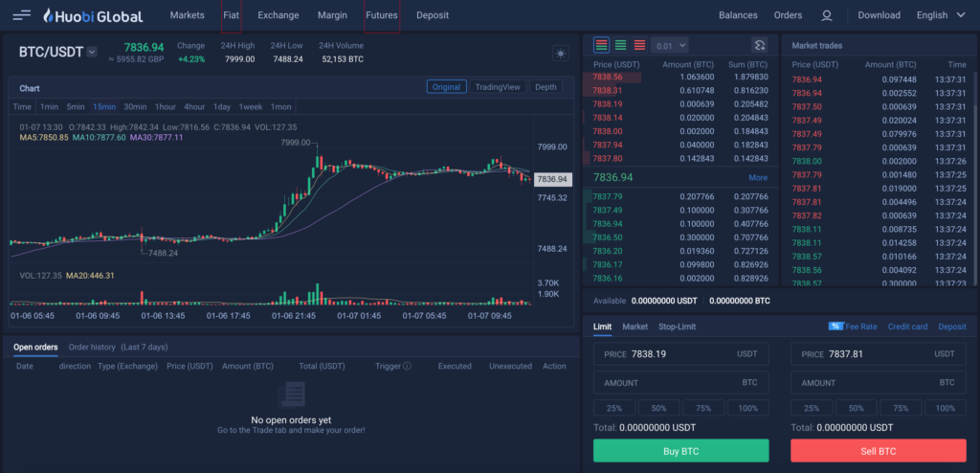The height and width of the screenshot is (473, 980).
Task: Switch to the Open orders tab
Action: point(35,348)
